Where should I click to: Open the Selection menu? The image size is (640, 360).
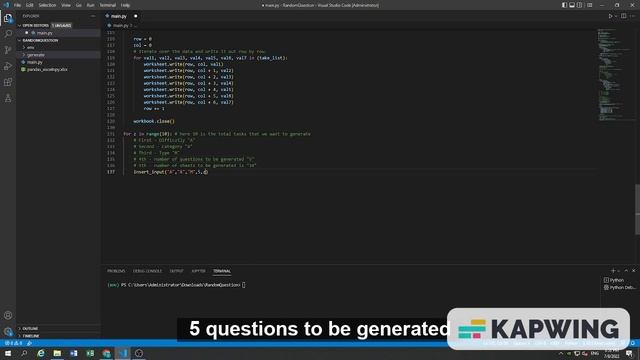pos(47,5)
